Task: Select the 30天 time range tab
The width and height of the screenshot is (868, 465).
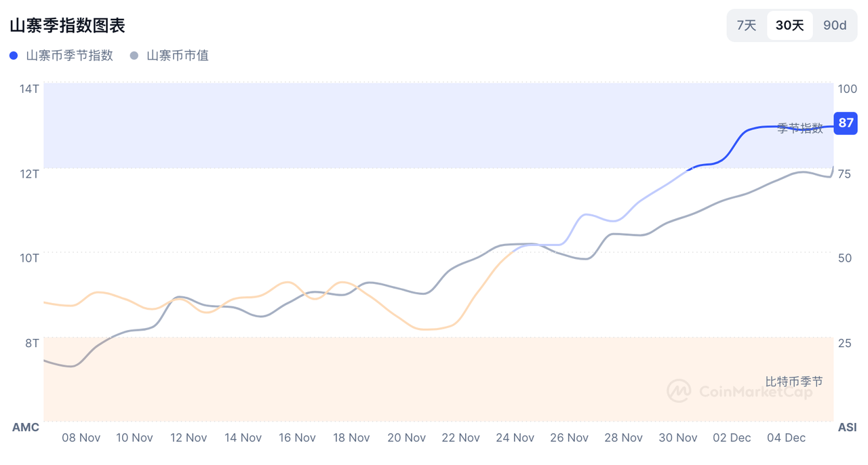Action: tap(790, 26)
